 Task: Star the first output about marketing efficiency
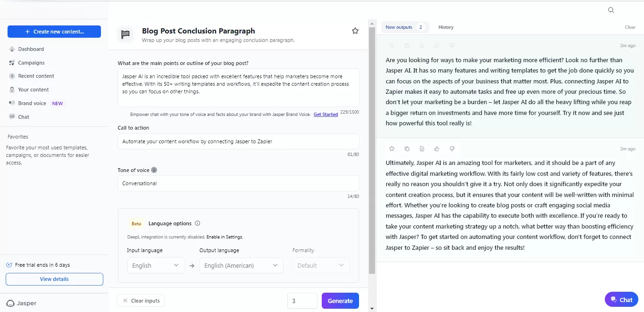(x=392, y=46)
